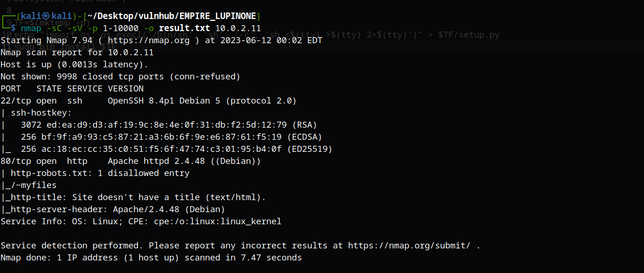Screen dimensions: 644x273
Task: Click the cpe:/o:linux:linux_kernel text
Action: [x=217, y=221]
